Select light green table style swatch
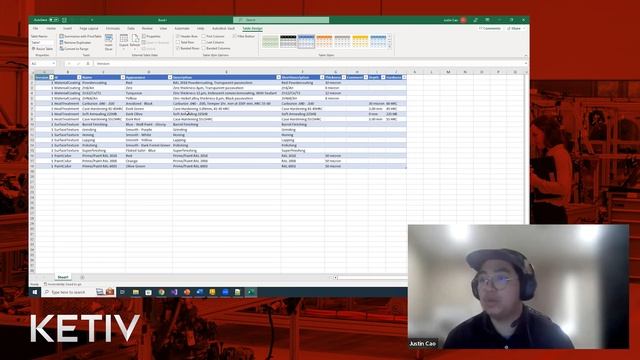640x360 pixels. (270, 42)
